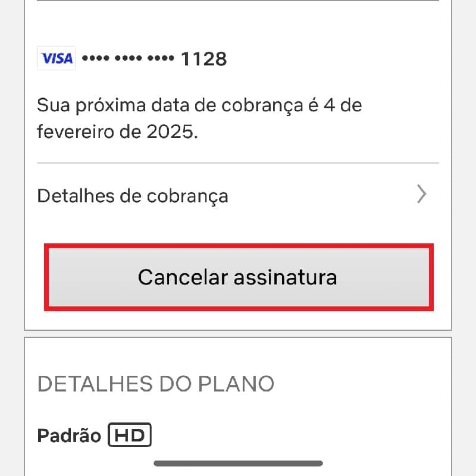
Task: Click the HD quality badge
Action: 130,435
